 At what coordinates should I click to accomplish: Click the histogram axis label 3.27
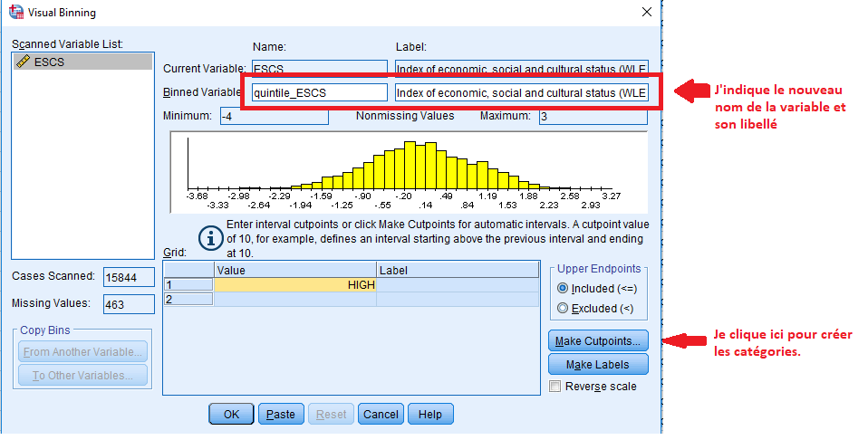click(612, 196)
